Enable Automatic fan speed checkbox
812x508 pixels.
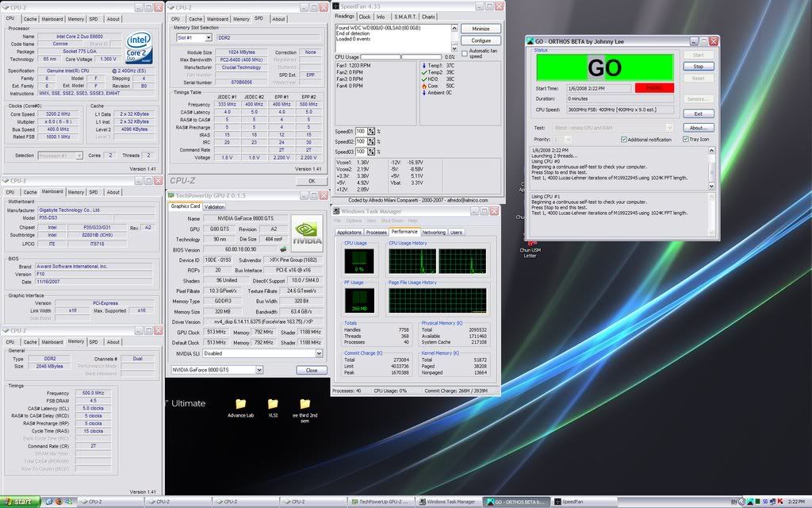pos(465,53)
